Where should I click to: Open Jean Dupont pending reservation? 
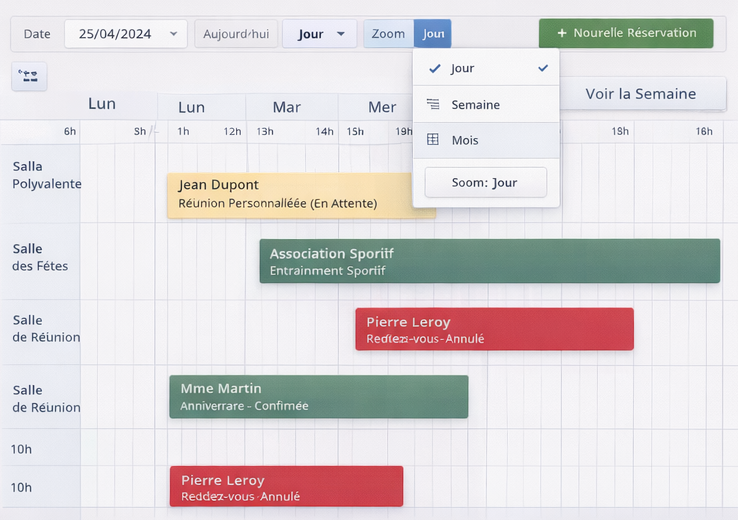pyautogui.click(x=301, y=195)
